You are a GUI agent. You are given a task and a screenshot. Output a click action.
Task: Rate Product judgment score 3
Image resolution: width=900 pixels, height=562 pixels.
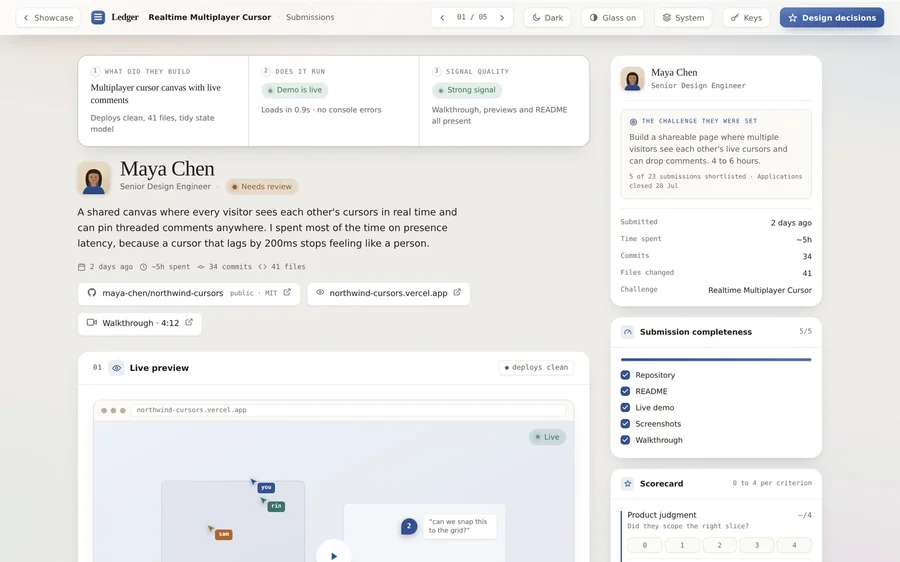pyautogui.click(x=757, y=545)
